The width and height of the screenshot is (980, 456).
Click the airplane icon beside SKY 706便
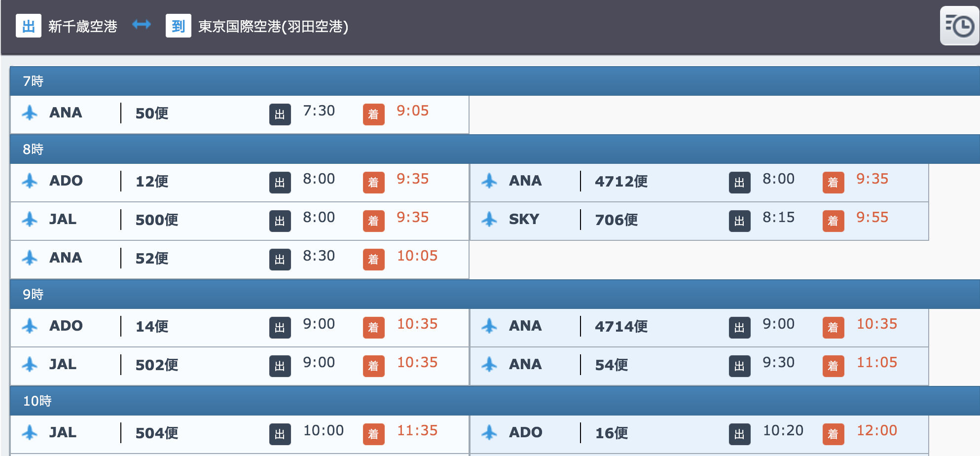(x=489, y=220)
